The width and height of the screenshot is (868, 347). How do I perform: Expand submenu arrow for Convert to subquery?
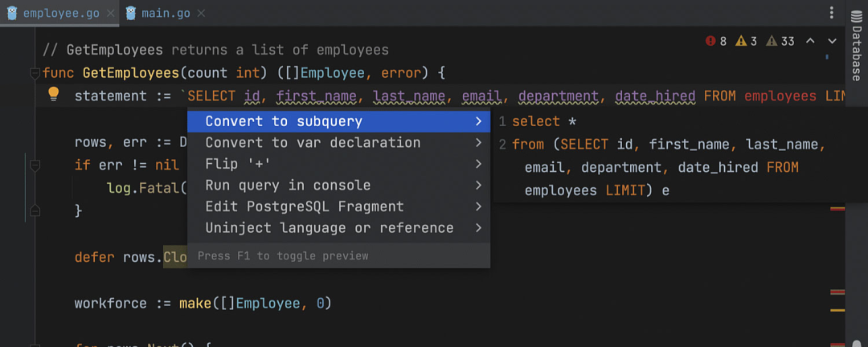click(478, 121)
